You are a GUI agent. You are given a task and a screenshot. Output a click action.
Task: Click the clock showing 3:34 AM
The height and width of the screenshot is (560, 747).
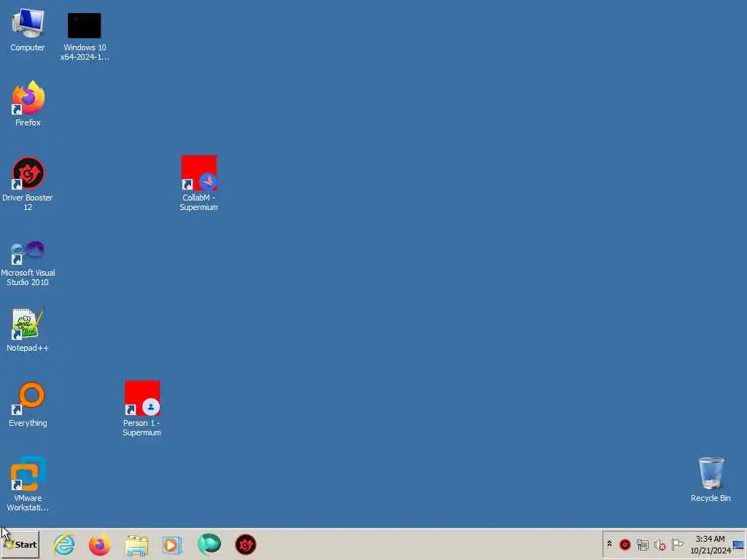pos(711,544)
